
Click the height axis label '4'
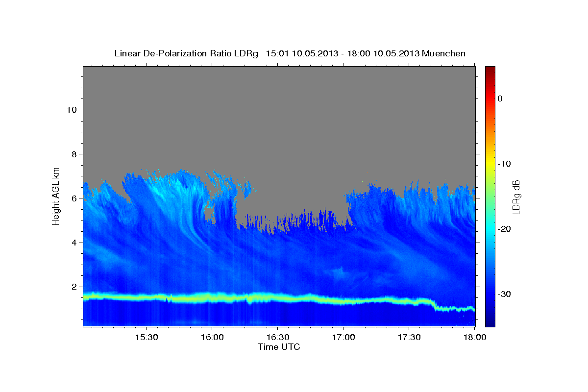tap(73, 243)
